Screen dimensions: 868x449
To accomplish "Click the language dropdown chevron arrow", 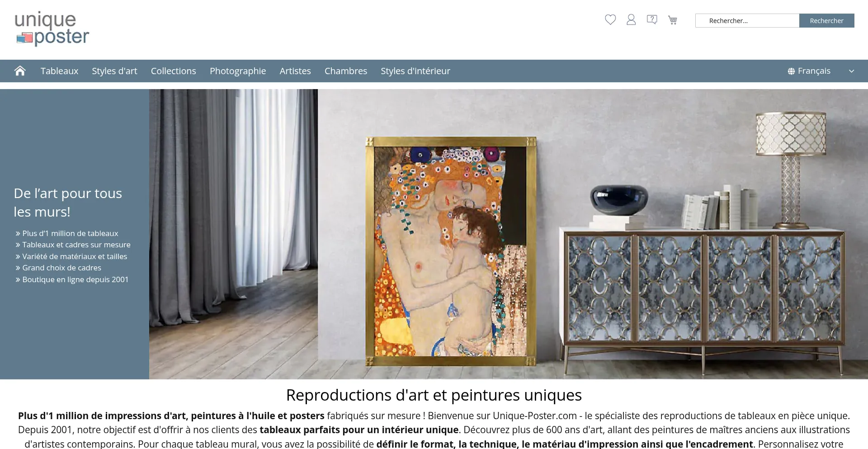I will (852, 71).
